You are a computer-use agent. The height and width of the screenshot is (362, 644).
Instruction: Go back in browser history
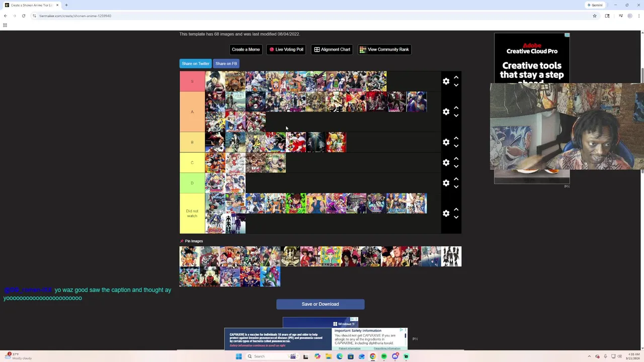pyautogui.click(x=6, y=16)
